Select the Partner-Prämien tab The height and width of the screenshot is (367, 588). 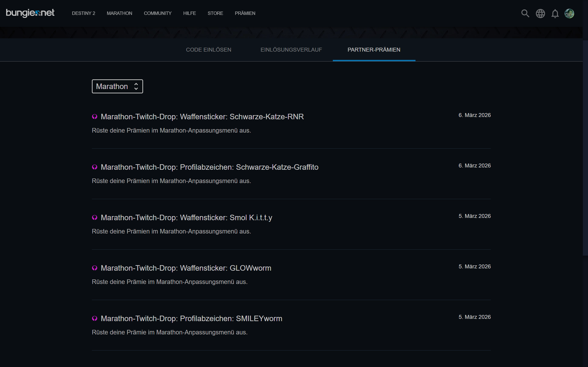[374, 50]
